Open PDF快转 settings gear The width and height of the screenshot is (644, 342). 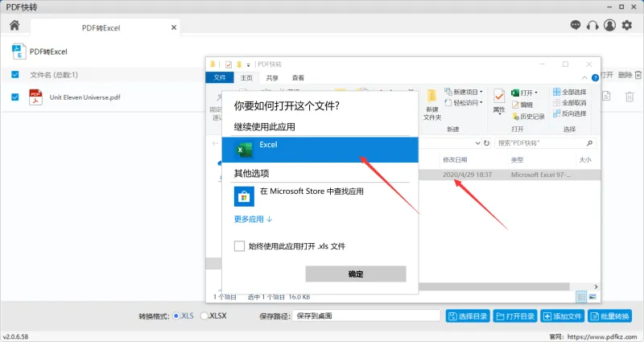point(627,26)
